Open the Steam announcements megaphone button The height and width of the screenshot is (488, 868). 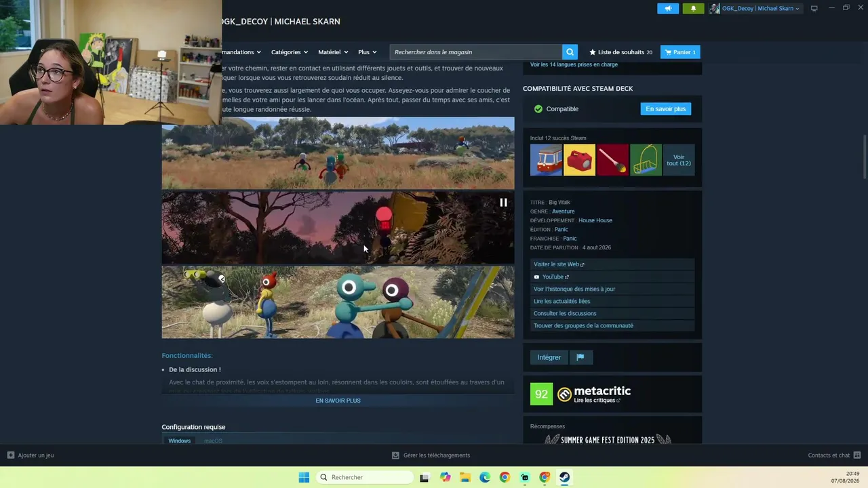[668, 8]
